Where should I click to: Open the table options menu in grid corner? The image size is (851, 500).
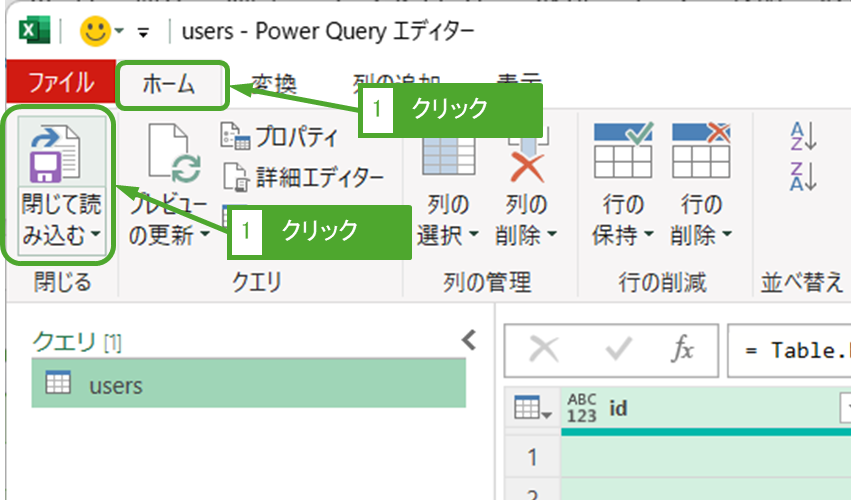pyautogui.click(x=532, y=408)
